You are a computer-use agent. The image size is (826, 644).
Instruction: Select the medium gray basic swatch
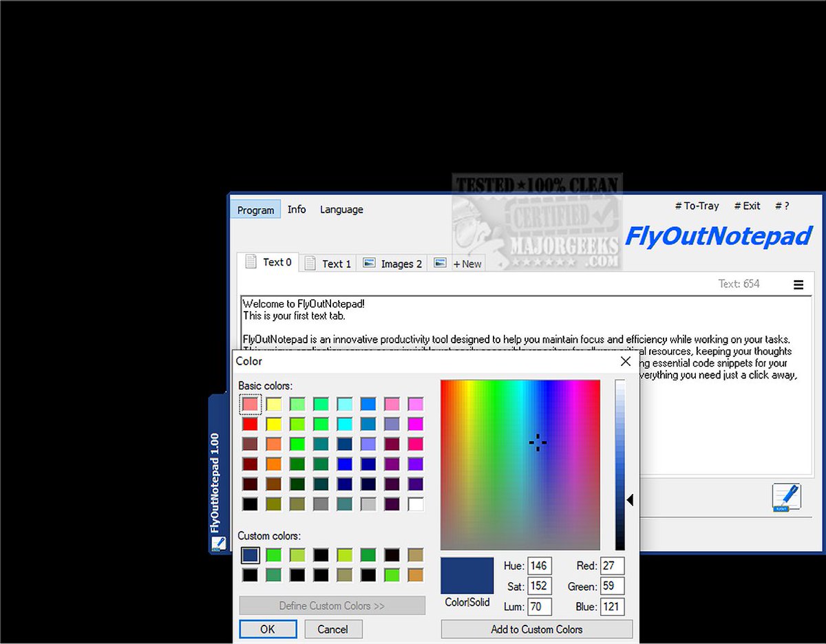[x=321, y=504]
